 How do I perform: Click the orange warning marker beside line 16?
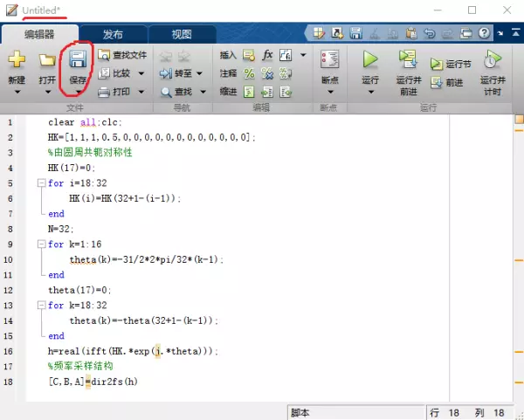[x=519, y=352]
